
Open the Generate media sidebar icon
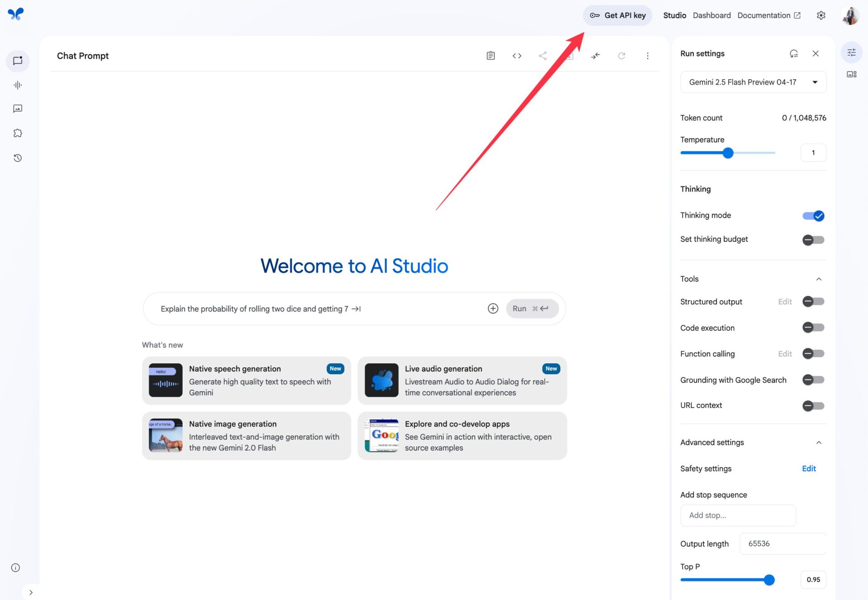(18, 108)
